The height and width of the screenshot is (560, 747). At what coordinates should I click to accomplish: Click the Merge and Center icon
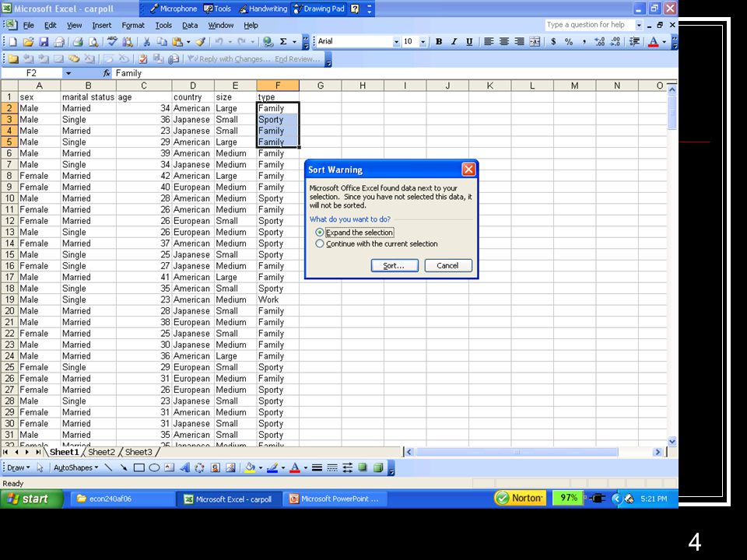tap(535, 42)
